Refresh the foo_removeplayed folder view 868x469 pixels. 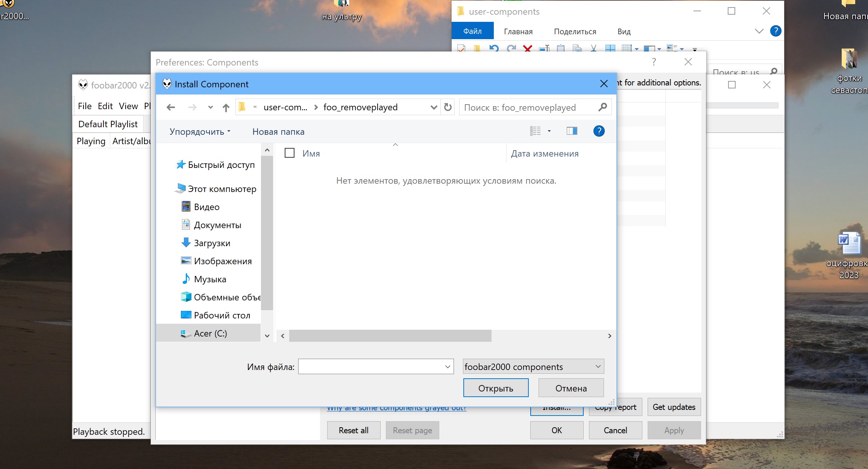(448, 107)
